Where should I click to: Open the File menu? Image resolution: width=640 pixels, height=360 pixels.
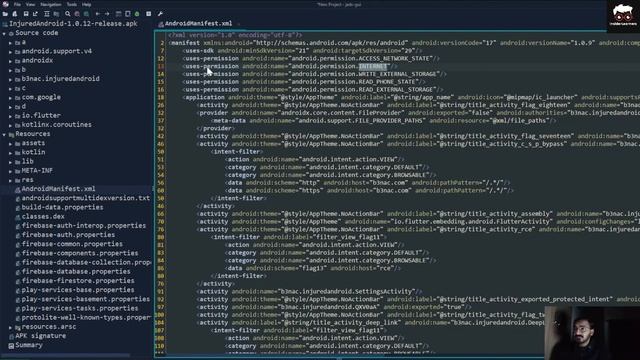17,4
